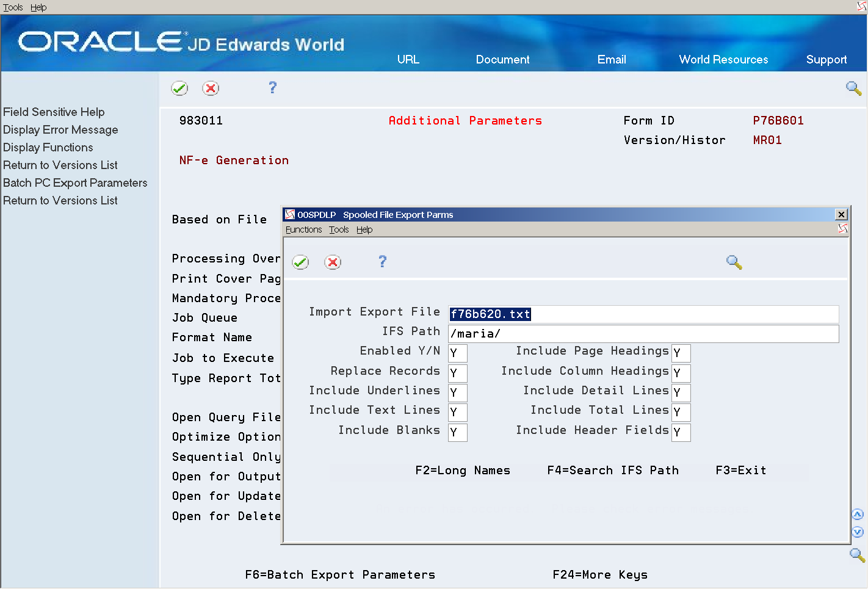The height and width of the screenshot is (589, 868).
Task: Click the Enabled Y/N field
Action: pos(458,353)
